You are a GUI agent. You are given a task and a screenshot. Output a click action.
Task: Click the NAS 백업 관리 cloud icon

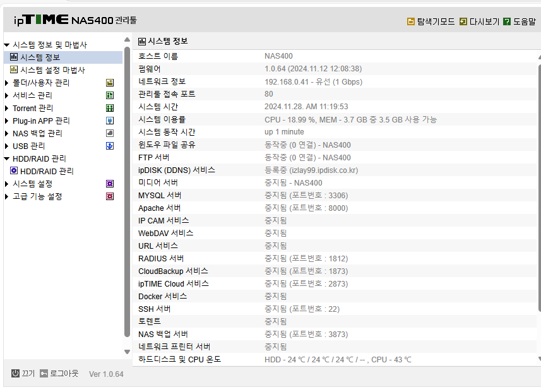tap(110, 133)
